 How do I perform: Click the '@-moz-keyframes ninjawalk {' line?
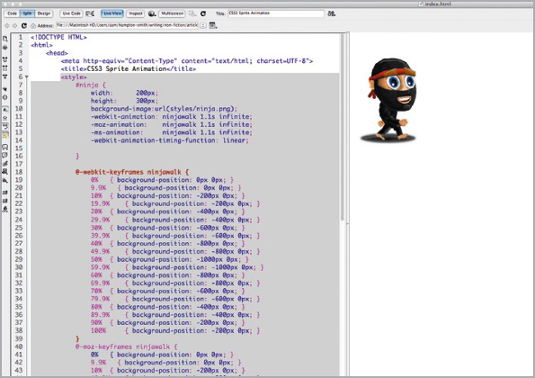[126, 347]
